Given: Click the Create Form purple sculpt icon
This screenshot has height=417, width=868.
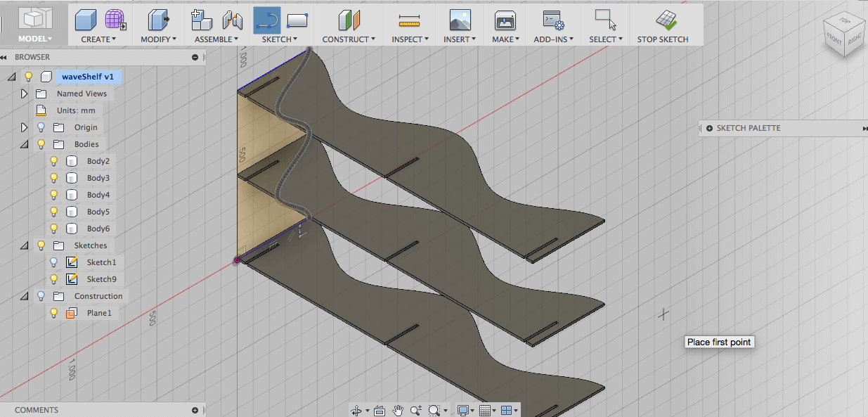Looking at the screenshot, I should [115, 20].
